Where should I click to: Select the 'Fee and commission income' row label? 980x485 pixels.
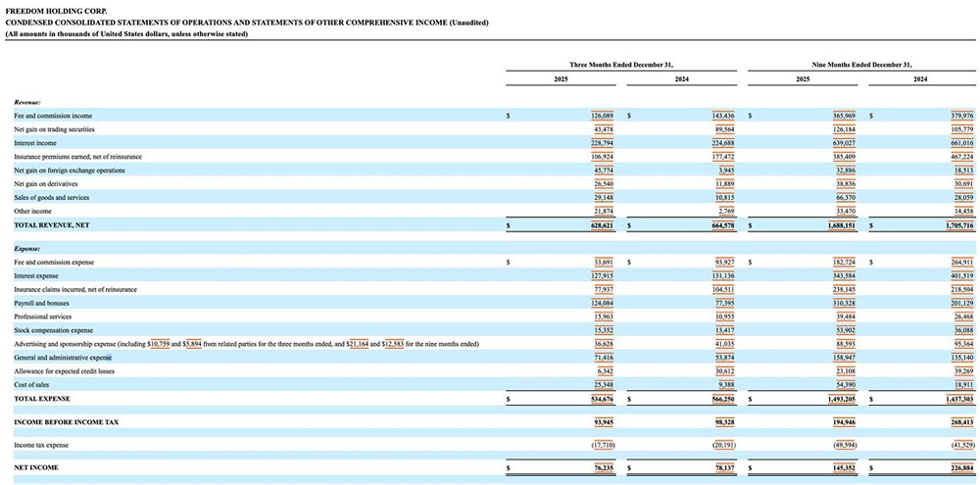pyautogui.click(x=53, y=116)
